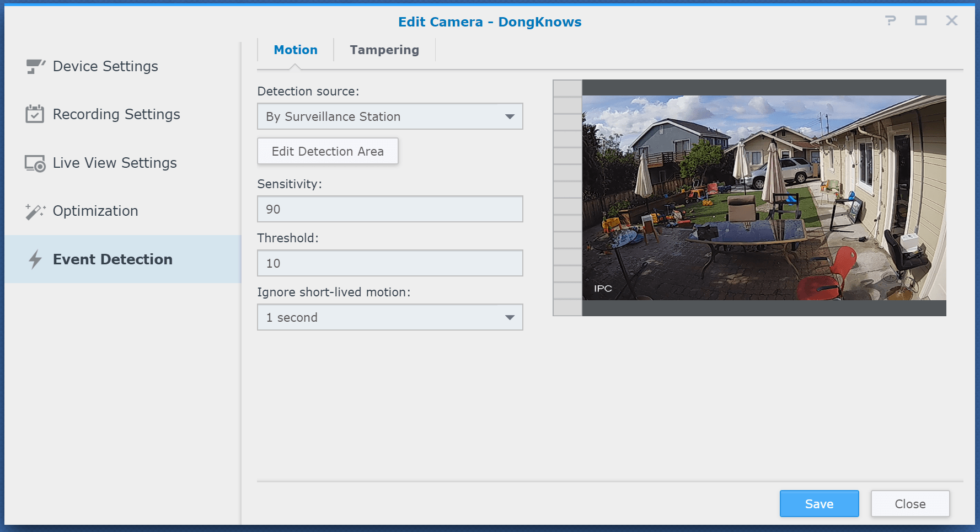Open Recording Settings in the sidebar
Screen dimensions: 980x532
pos(116,114)
